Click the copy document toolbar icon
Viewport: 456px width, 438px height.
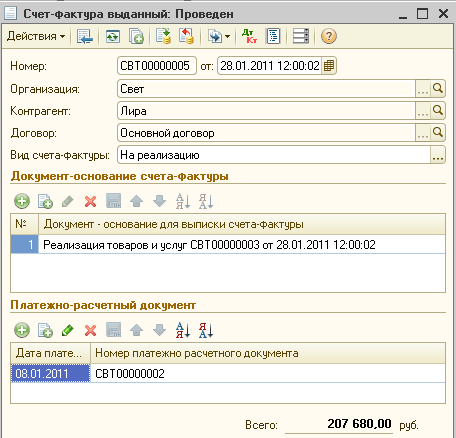coord(136,36)
